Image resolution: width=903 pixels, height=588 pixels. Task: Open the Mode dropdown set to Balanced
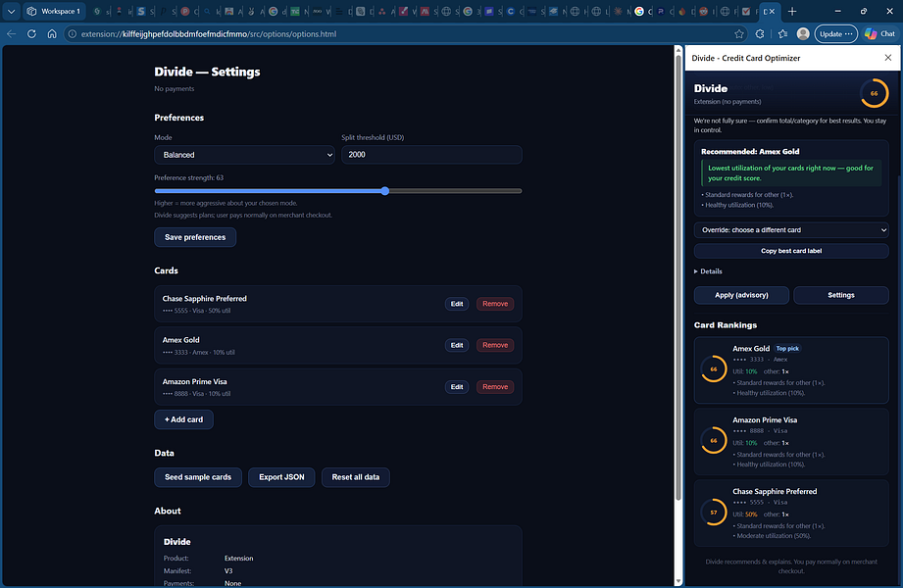(x=244, y=155)
